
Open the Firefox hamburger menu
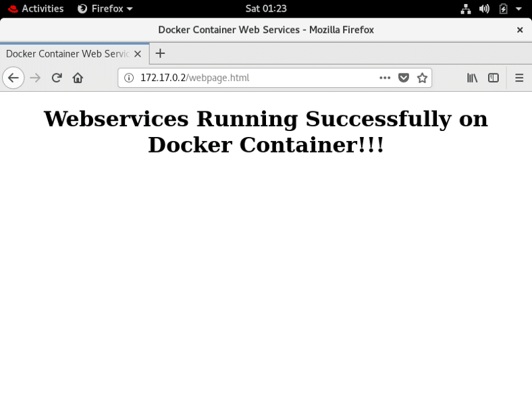519,78
